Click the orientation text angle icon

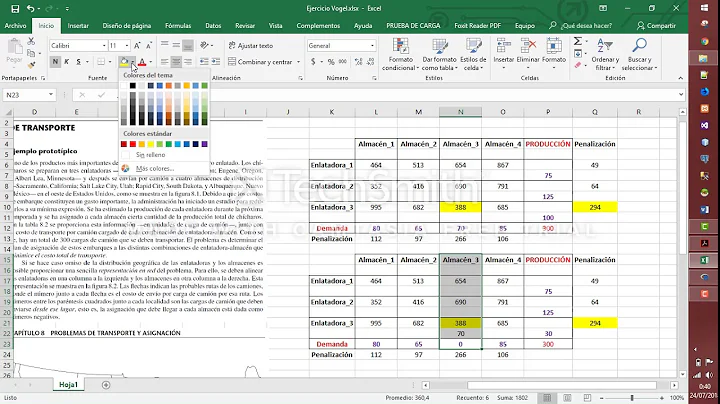point(204,45)
